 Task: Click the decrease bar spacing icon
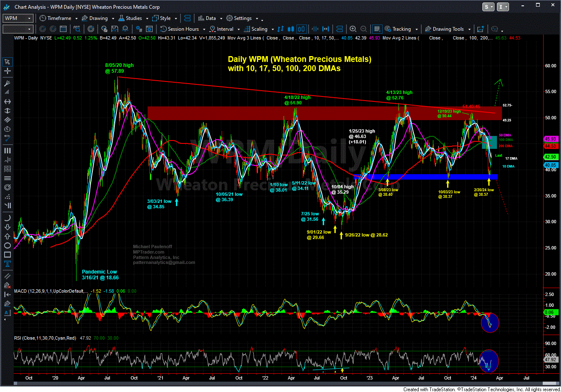click(315, 29)
